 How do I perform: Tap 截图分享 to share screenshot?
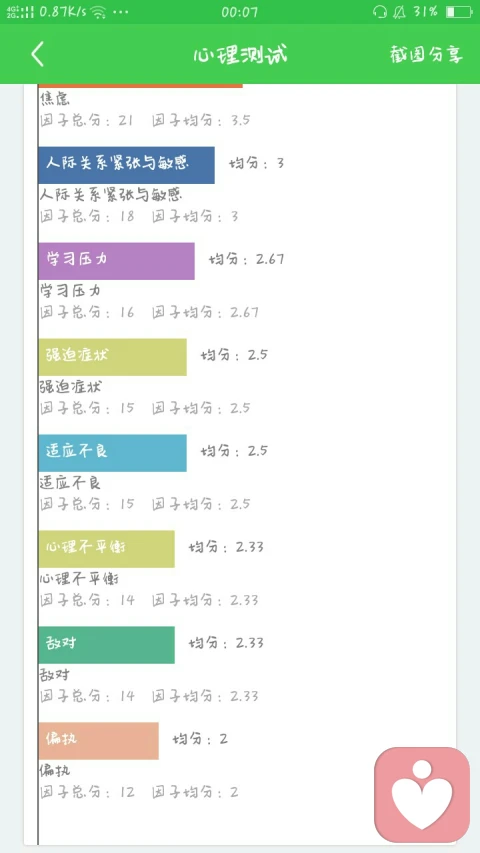(x=426, y=54)
